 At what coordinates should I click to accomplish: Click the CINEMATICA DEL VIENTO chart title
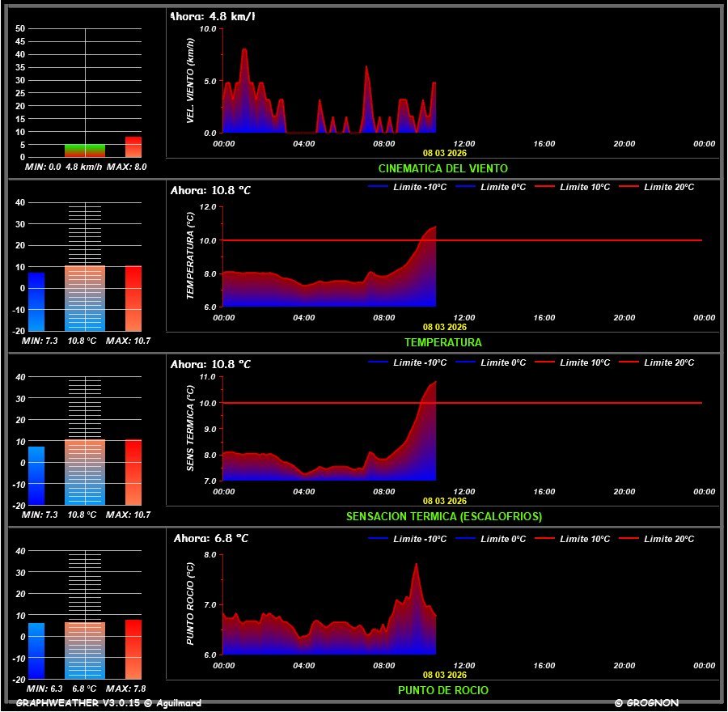pos(442,168)
